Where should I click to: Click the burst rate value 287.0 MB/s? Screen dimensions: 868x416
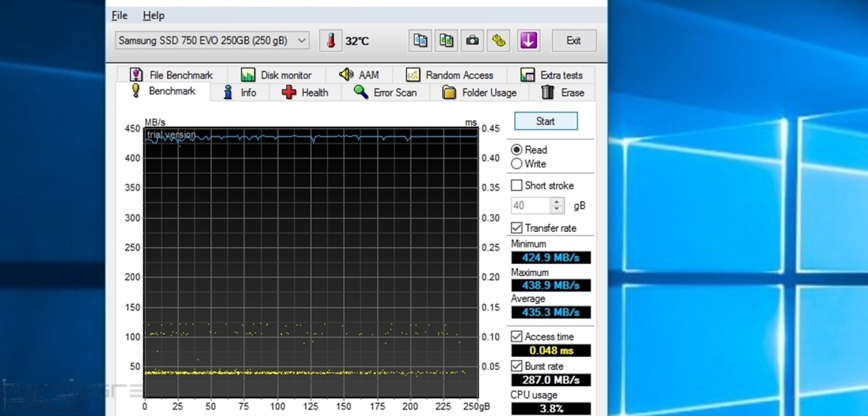[x=551, y=380]
